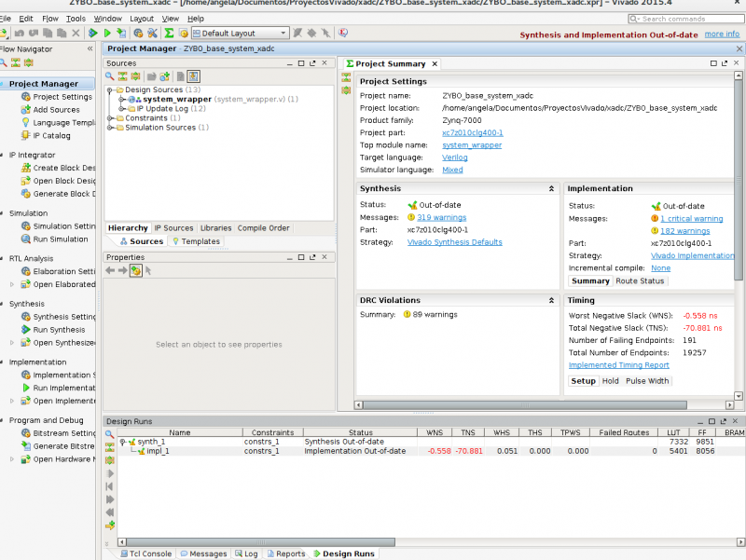Open the Tools menu
746x560 pixels.
tap(76, 19)
